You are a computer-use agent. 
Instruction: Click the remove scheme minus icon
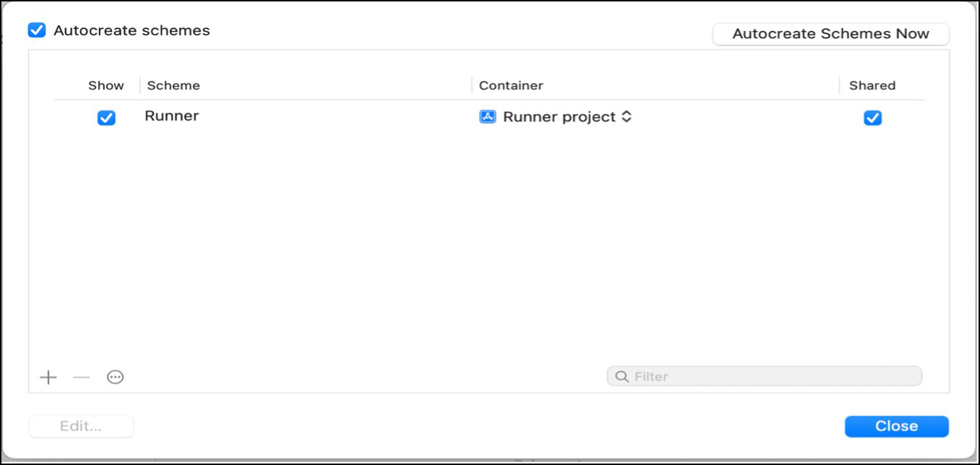(x=82, y=377)
